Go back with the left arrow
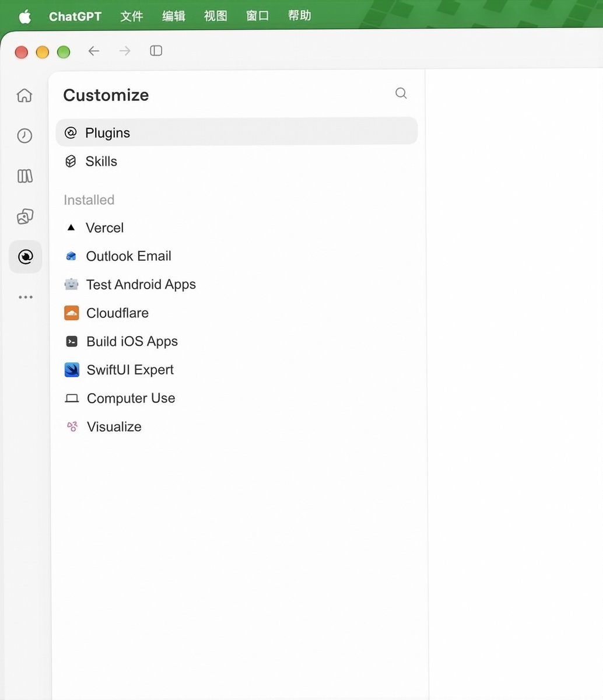 click(x=94, y=51)
